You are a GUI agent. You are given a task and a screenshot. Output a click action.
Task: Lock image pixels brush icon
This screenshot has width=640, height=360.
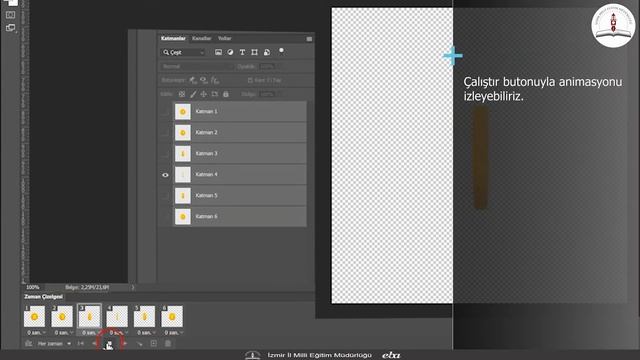[193, 94]
